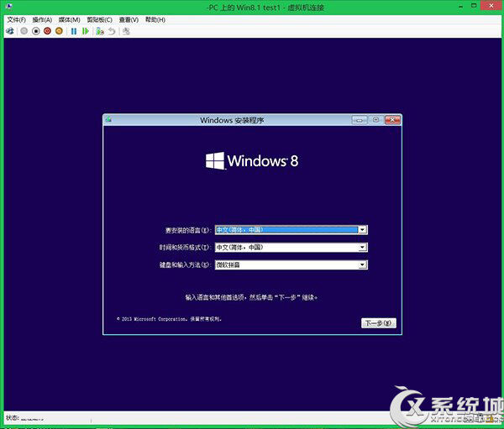Maximize the virtual machine connection window
The width and height of the screenshot is (504, 429).
click(x=474, y=6)
